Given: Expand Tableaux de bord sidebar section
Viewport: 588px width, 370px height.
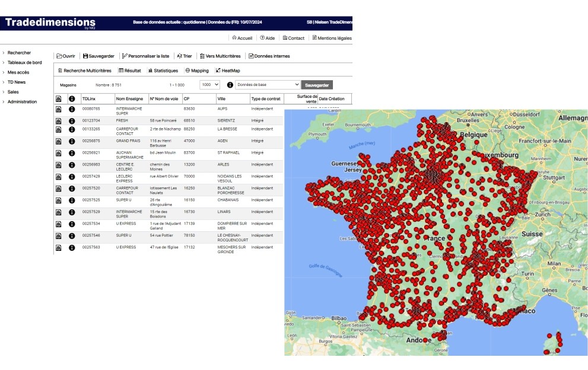Looking at the screenshot, I should (x=24, y=63).
